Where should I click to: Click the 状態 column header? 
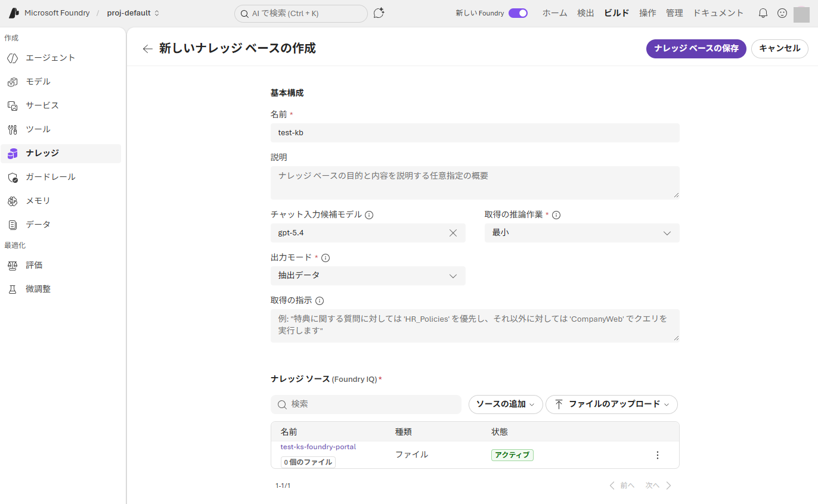click(500, 432)
